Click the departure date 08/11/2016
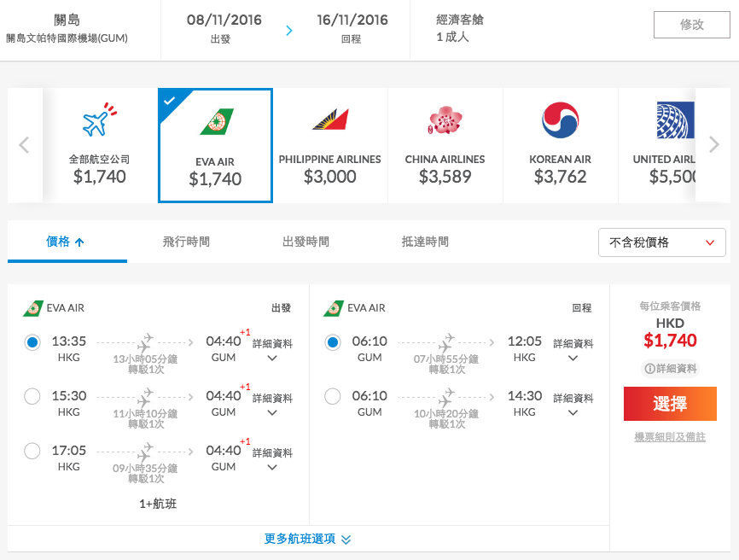The image size is (739, 560). 224,20
